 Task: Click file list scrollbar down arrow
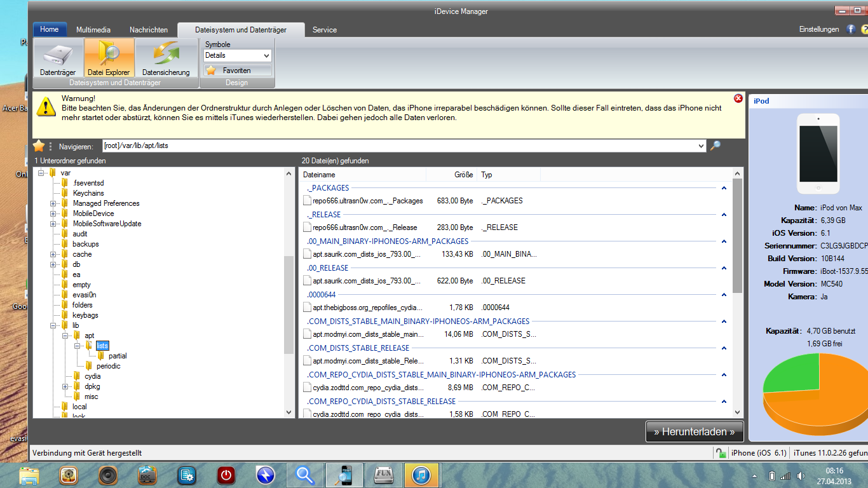pos(738,412)
